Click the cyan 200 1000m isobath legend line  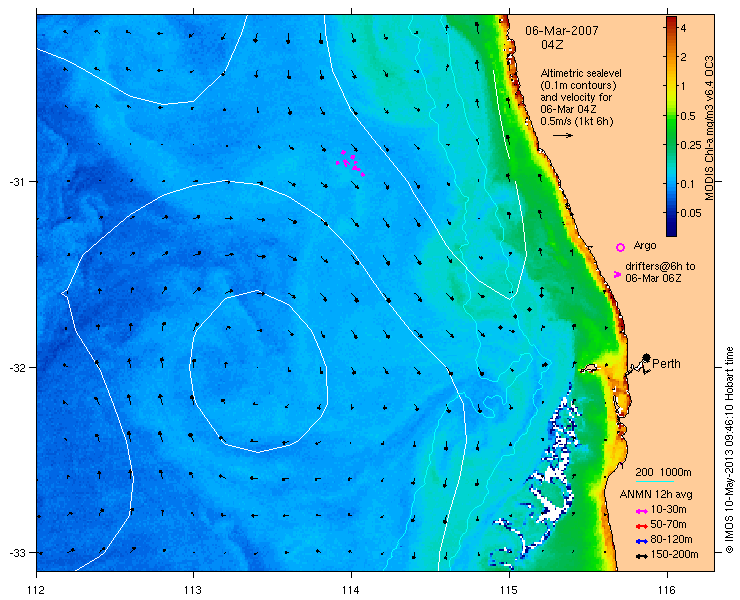(655, 482)
